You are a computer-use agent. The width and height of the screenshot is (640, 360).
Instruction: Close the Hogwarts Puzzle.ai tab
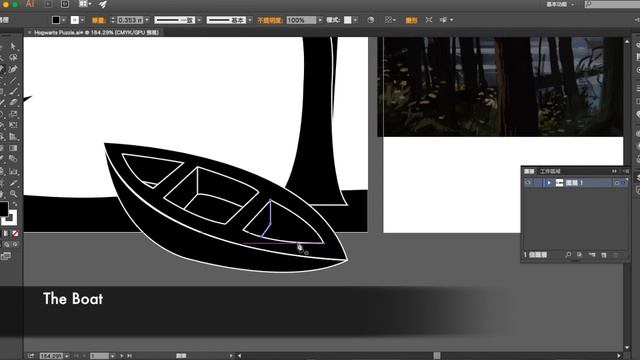(x=29, y=32)
